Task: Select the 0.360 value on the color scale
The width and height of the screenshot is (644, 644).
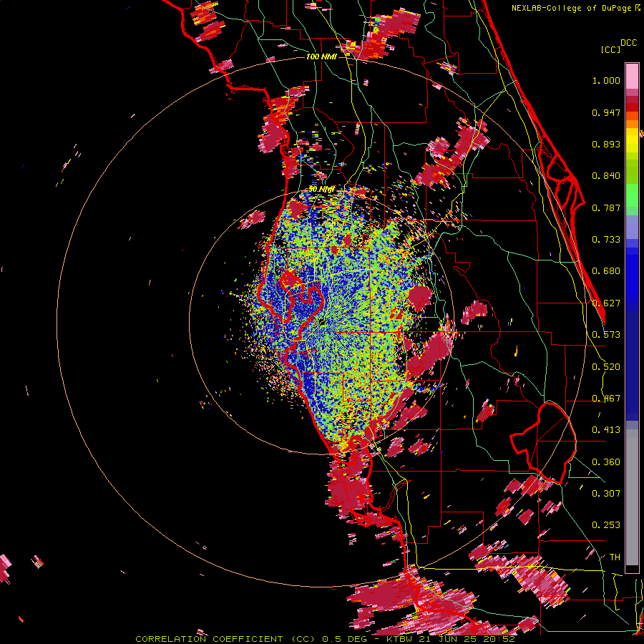Action: coord(606,462)
